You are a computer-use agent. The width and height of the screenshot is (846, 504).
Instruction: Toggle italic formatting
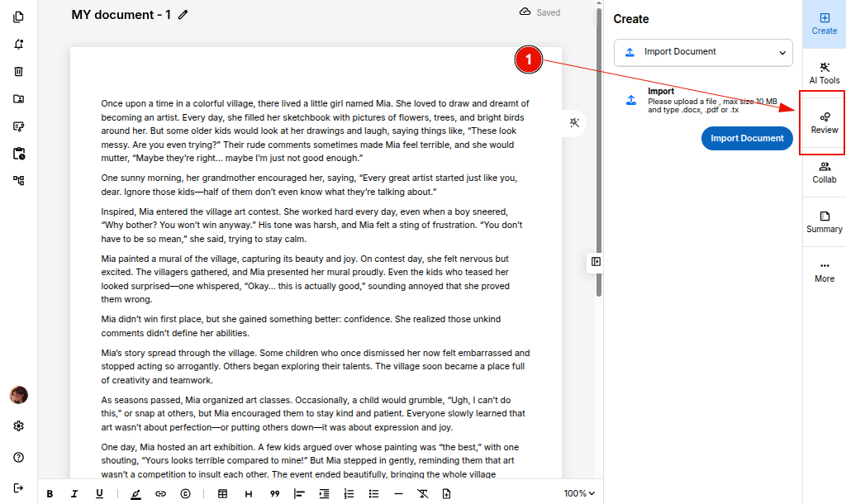(74, 493)
